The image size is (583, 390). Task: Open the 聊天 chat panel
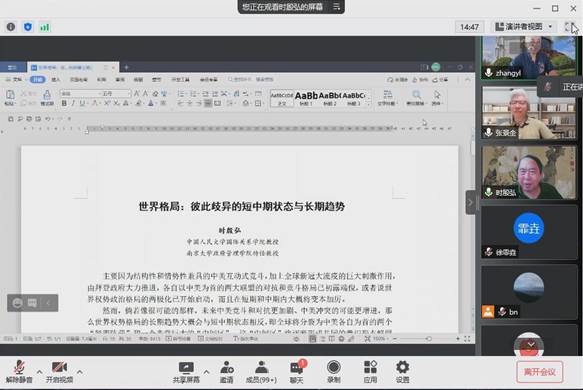click(297, 372)
